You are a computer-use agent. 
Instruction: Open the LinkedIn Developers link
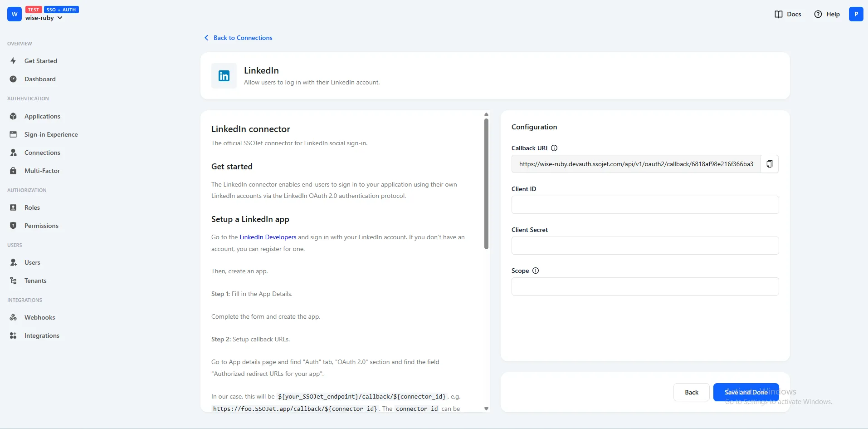[268, 237]
